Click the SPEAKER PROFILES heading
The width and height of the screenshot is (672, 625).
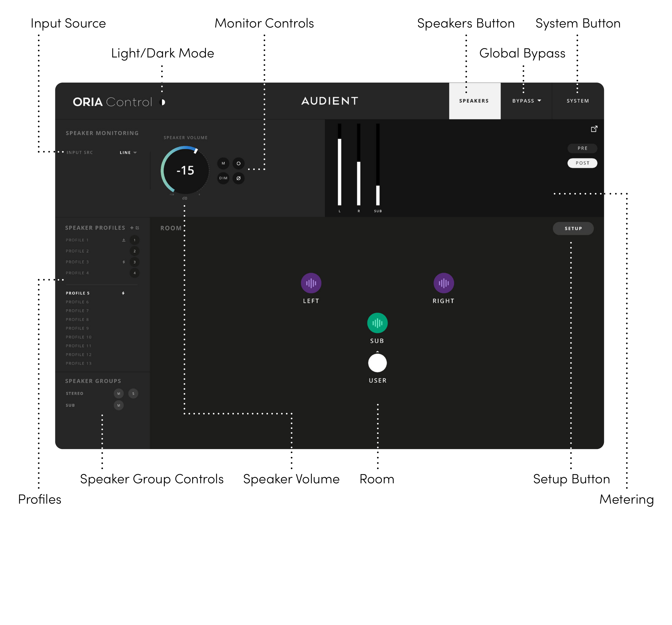[x=95, y=228]
